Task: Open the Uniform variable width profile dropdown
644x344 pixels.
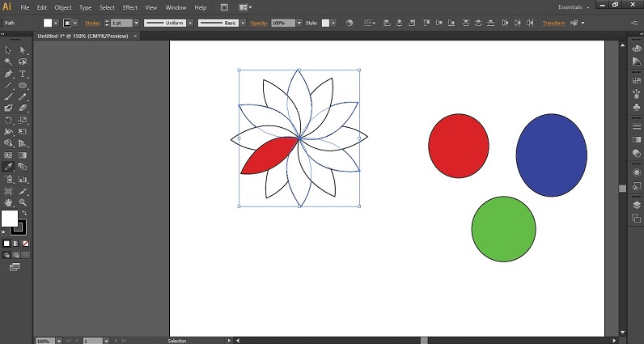Action: pyautogui.click(x=189, y=23)
